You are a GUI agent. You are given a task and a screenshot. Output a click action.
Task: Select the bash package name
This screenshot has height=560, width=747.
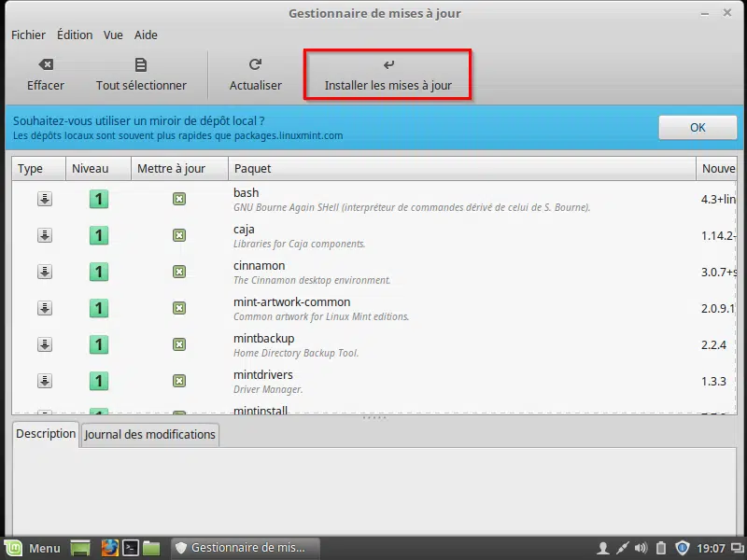tap(246, 193)
